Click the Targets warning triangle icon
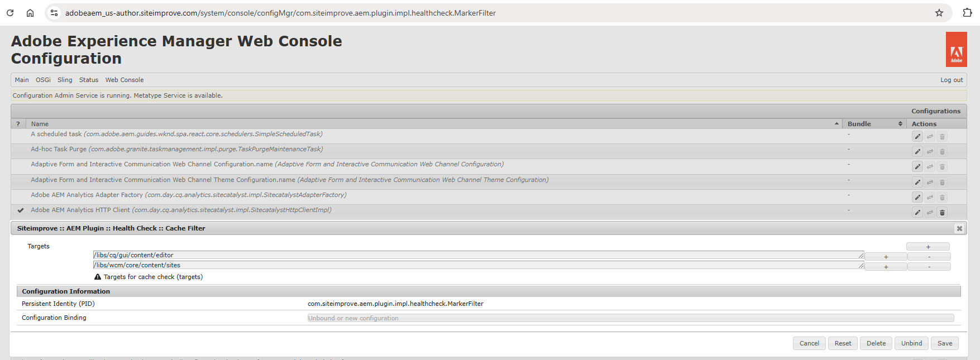 (x=98, y=277)
